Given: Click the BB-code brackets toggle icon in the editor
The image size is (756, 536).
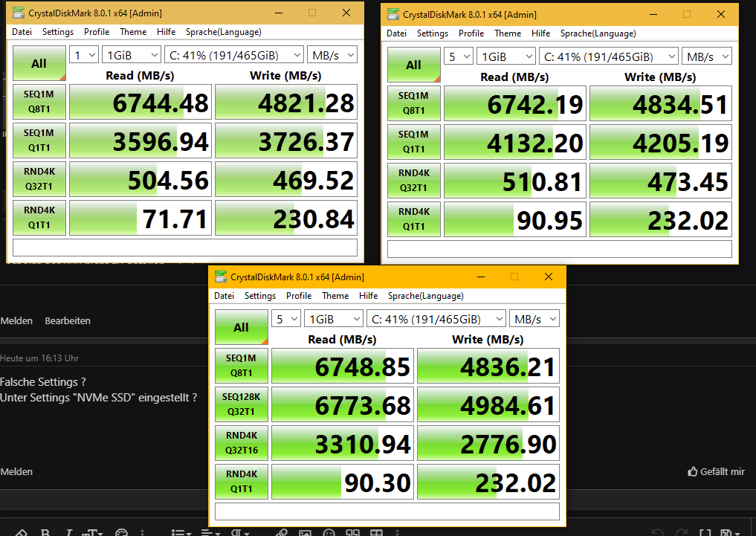Looking at the screenshot, I should pyautogui.click(x=705, y=532).
